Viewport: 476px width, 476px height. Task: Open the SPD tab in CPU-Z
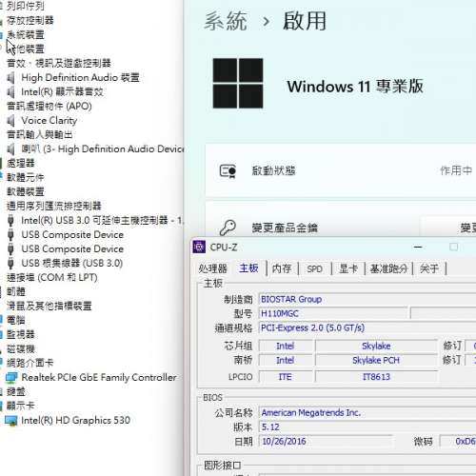(314, 268)
